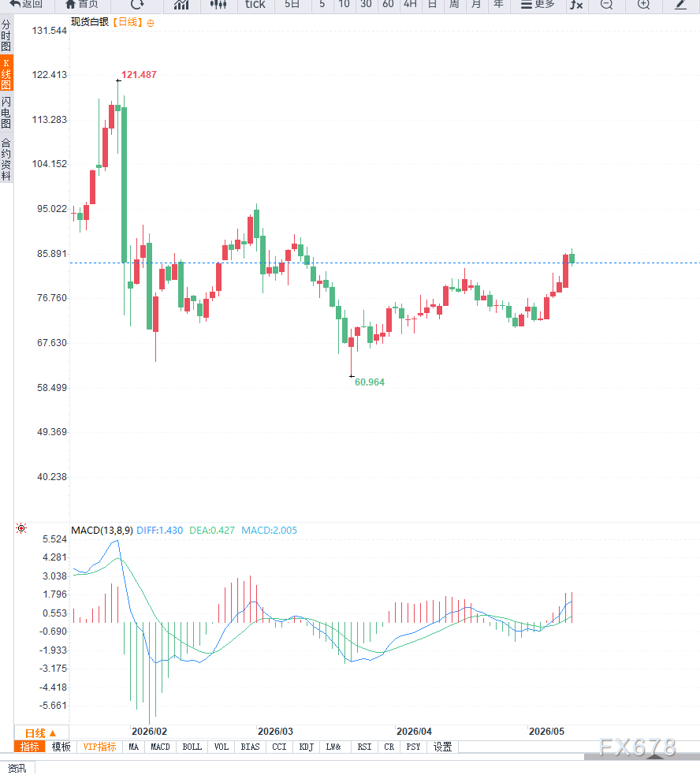This screenshot has height=775, width=700.
Task: Open the 合约资料 sidebar panel
Action: (x=6, y=159)
